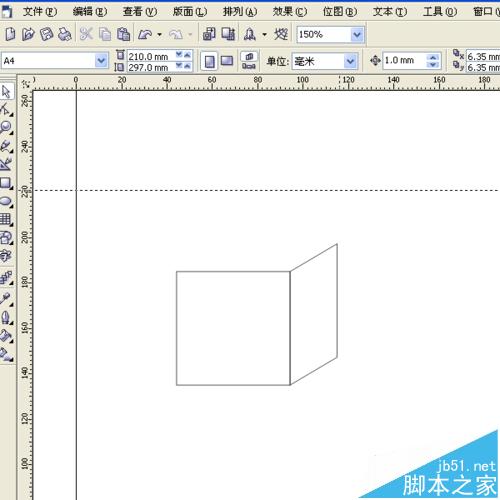Select the Graph Paper tool
This screenshot has height=500, width=500.
(x=6, y=219)
